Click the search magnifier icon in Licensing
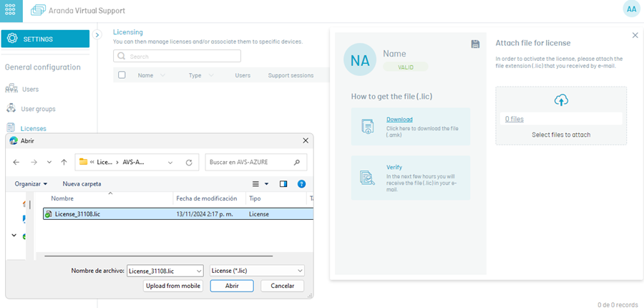The image size is (644, 308). pyautogui.click(x=122, y=57)
